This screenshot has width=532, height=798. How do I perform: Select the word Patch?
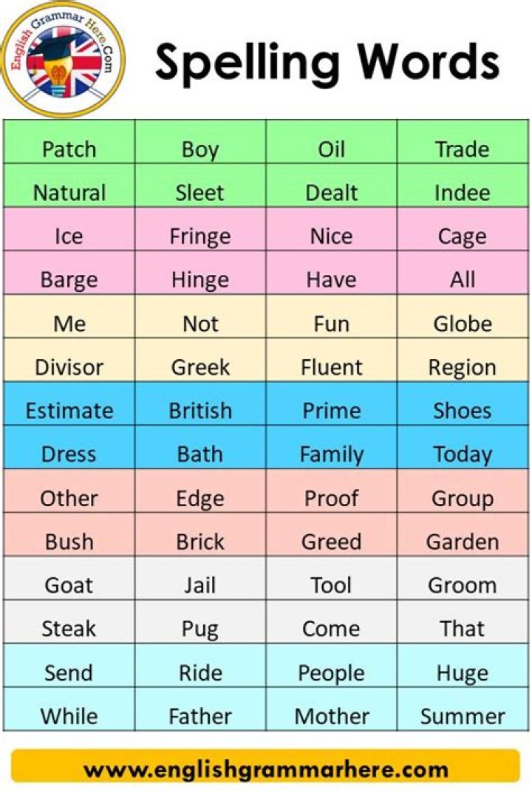click(x=69, y=149)
